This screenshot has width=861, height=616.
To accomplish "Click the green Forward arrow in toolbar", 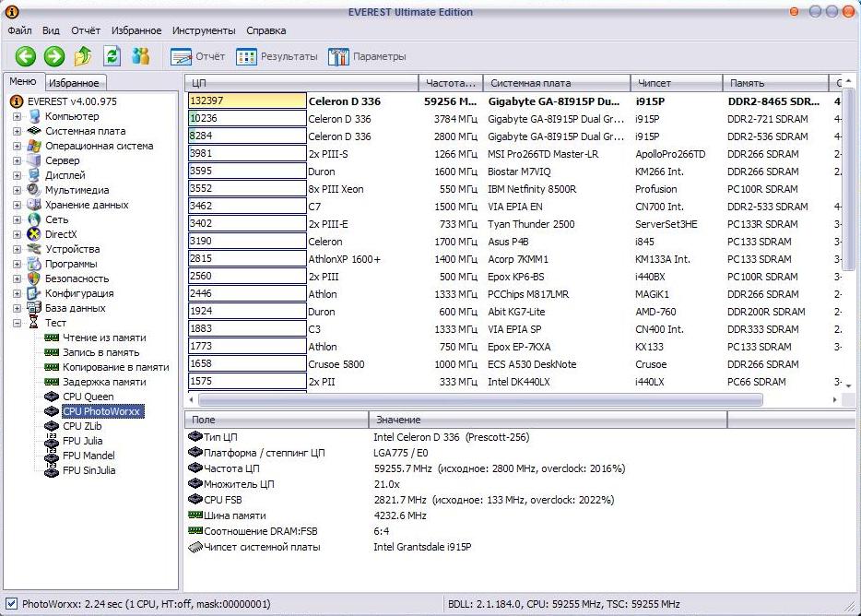I will pos(54,56).
